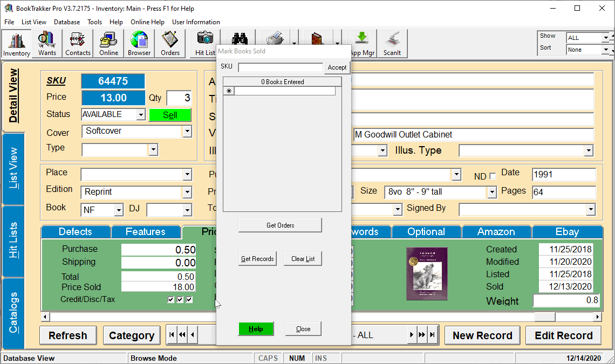The height and width of the screenshot is (364, 615).
Task: Click the Clear List button
Action: [x=303, y=258]
